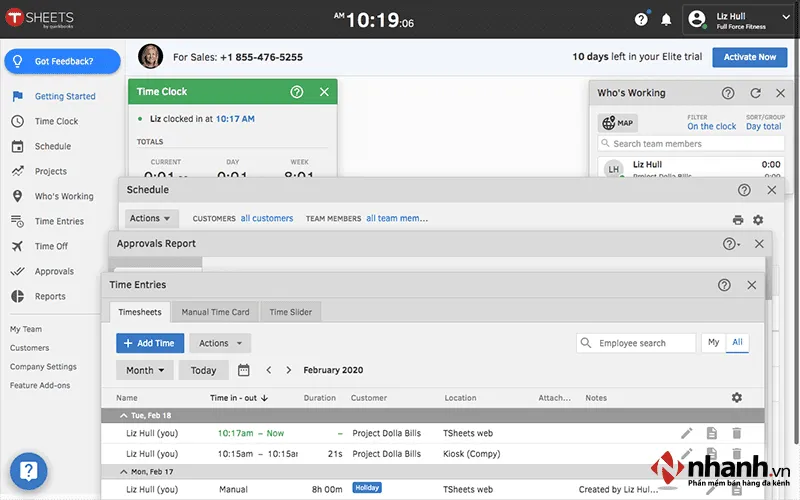Expand the Actions dropdown in Time Entries
The width and height of the screenshot is (800, 500).
coord(219,343)
